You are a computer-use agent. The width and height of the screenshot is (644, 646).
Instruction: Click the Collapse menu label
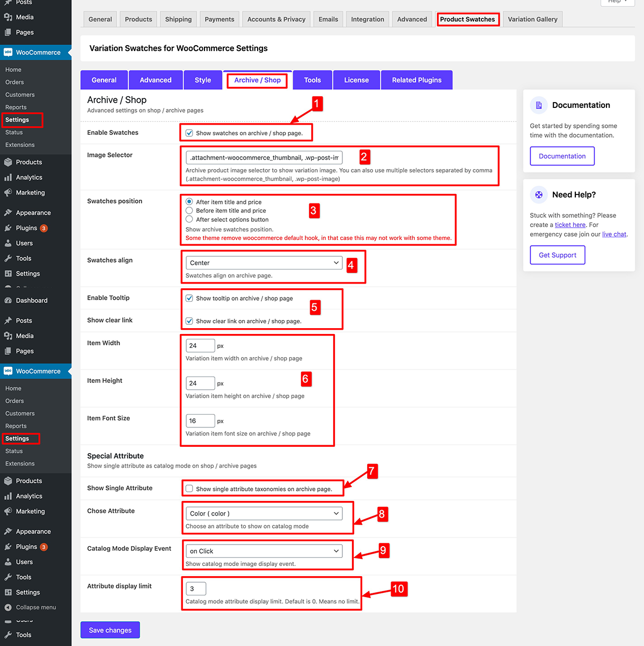(x=36, y=607)
